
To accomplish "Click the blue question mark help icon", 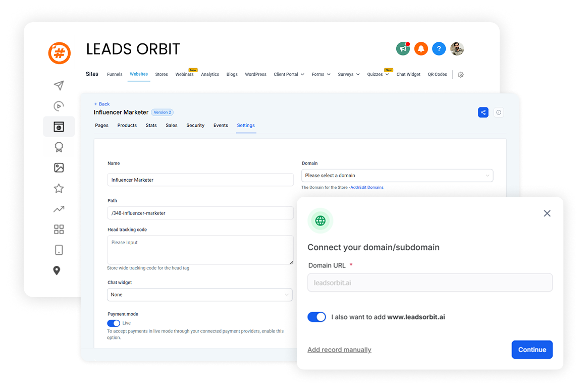I will tap(439, 49).
